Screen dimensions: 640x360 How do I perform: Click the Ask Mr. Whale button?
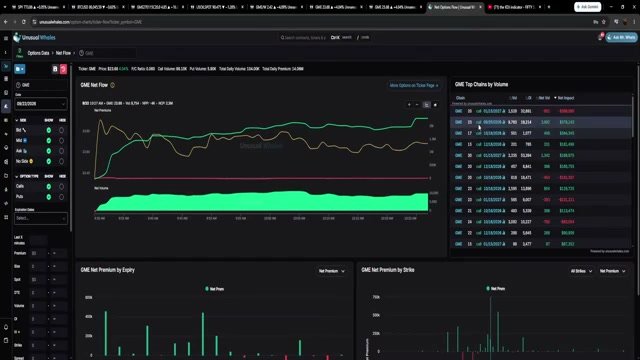pyautogui.click(x=621, y=37)
